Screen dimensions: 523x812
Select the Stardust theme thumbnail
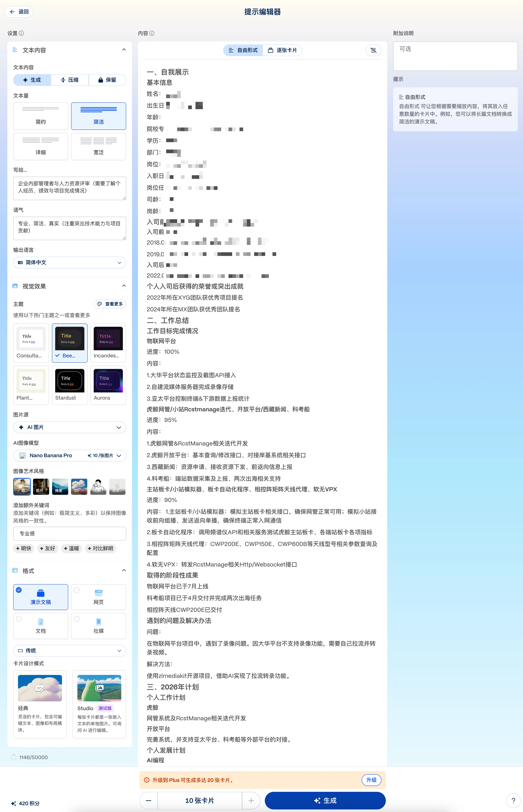[70, 385]
